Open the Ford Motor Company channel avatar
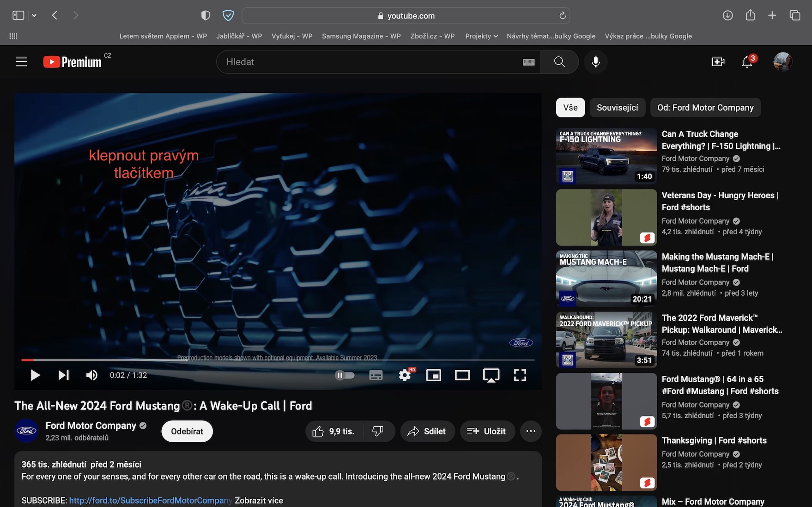The image size is (812, 507). [x=26, y=431]
